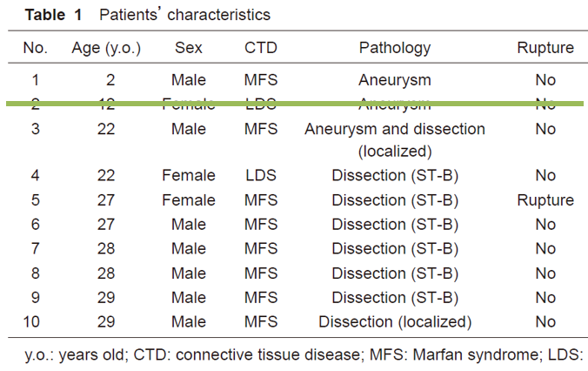This screenshot has height=371, width=588.
Task: Select the "LDS" cell in patient 4 row
Action: coord(261,175)
